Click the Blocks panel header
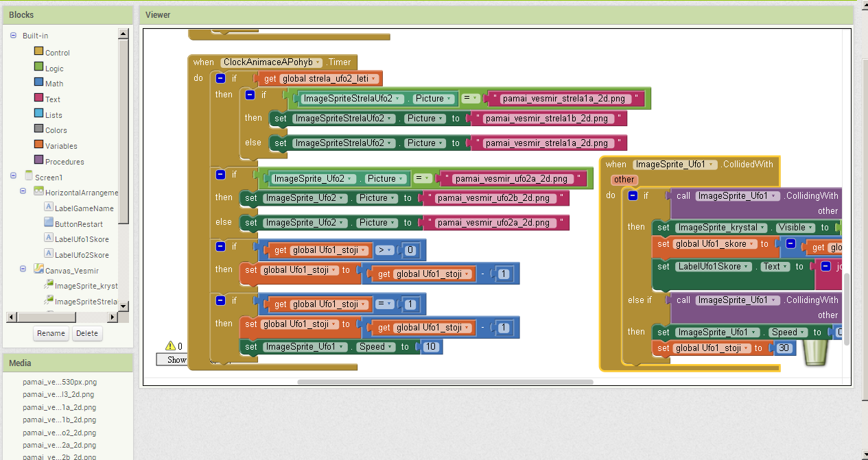The width and height of the screenshot is (868, 460). click(68, 14)
